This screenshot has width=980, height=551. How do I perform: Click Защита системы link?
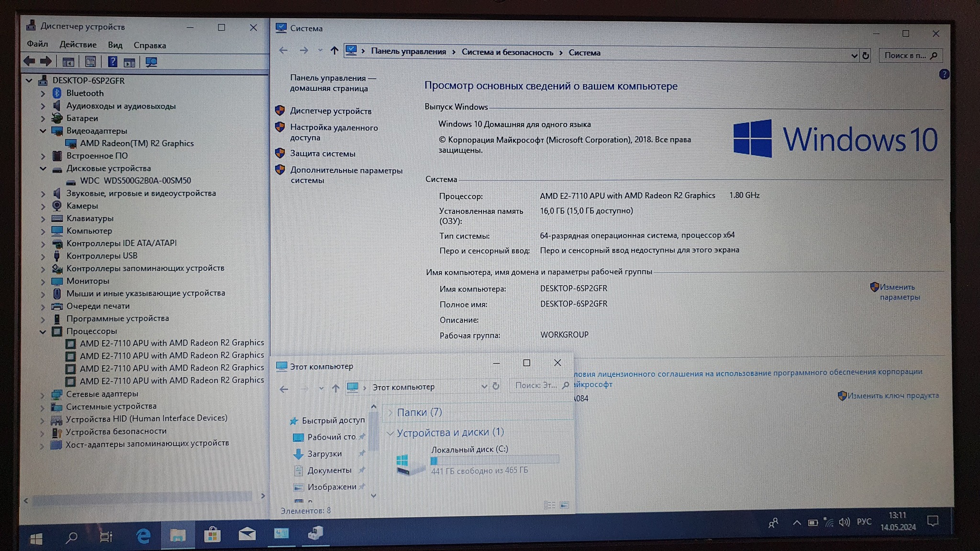point(322,154)
